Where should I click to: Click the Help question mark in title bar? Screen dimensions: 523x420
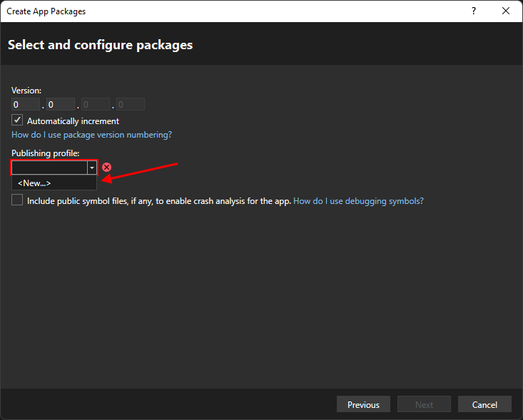(474, 11)
